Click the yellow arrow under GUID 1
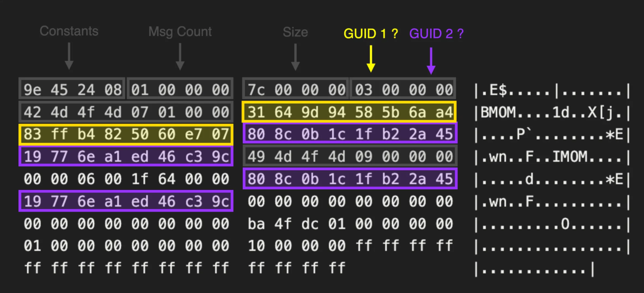 [x=371, y=59]
